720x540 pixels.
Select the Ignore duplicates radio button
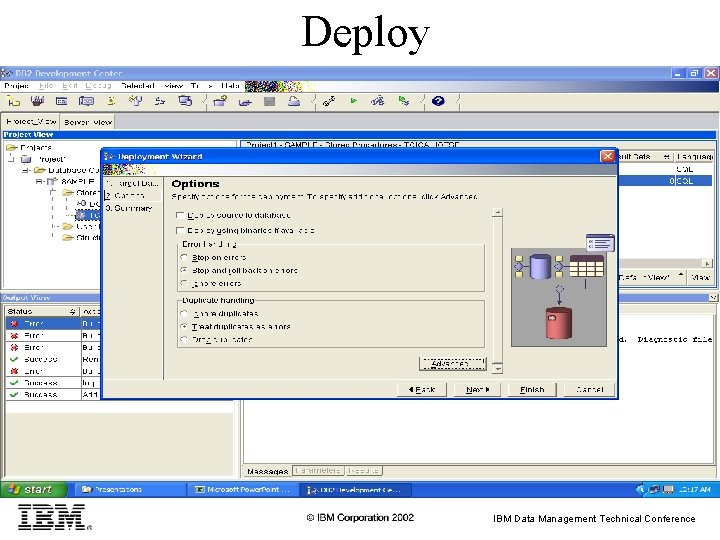tap(184, 314)
